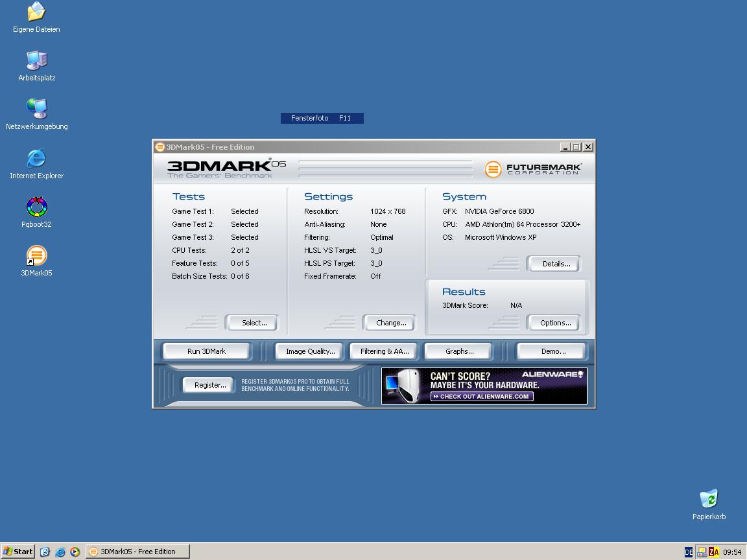Viewport: 747px width, 560px height.
Task: Click the 'Microsoft Windows XP' OS text
Action: coord(501,237)
